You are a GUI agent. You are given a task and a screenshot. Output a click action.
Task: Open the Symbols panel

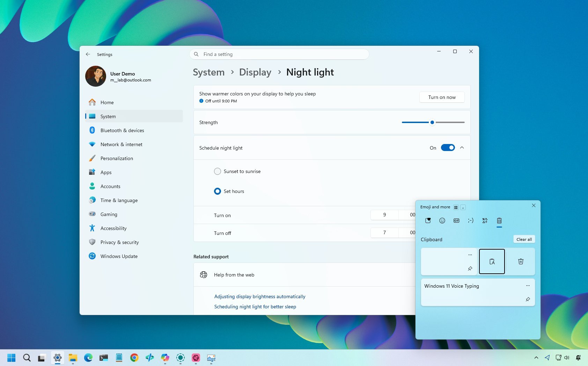coord(485,221)
